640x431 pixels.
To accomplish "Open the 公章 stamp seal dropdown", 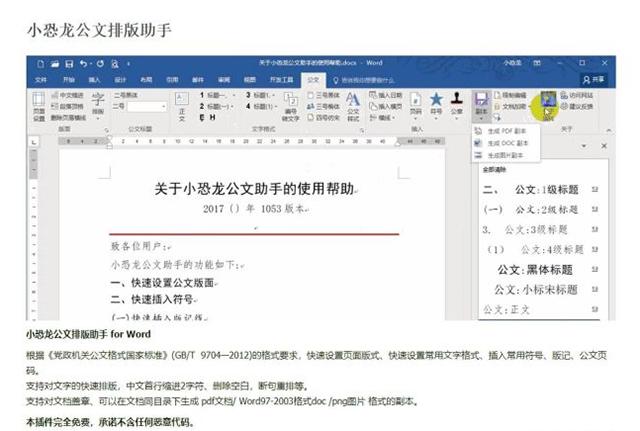I will click(456, 105).
